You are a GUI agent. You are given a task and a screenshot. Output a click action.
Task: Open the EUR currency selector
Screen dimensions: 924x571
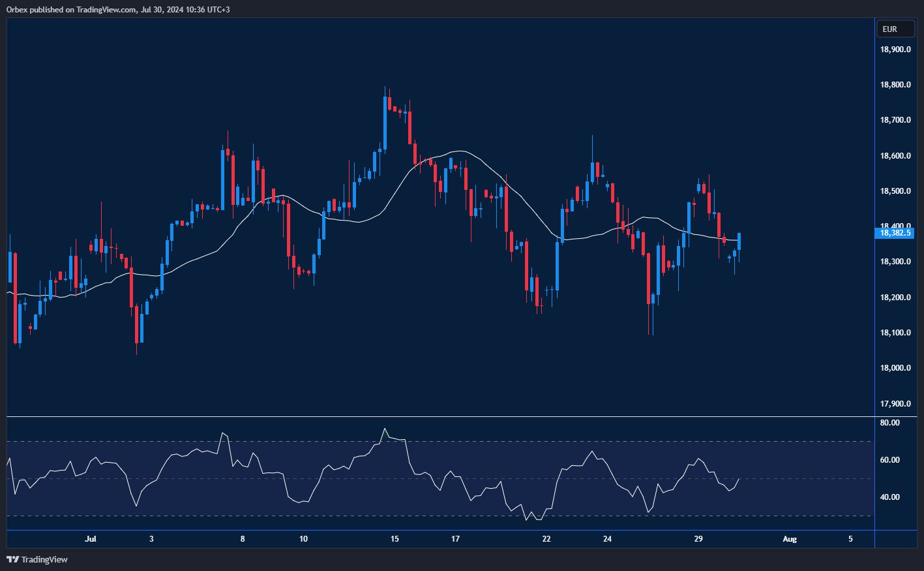[895, 29]
